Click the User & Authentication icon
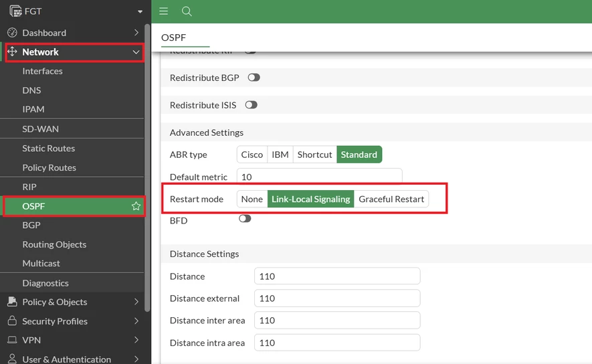 pos(12,359)
